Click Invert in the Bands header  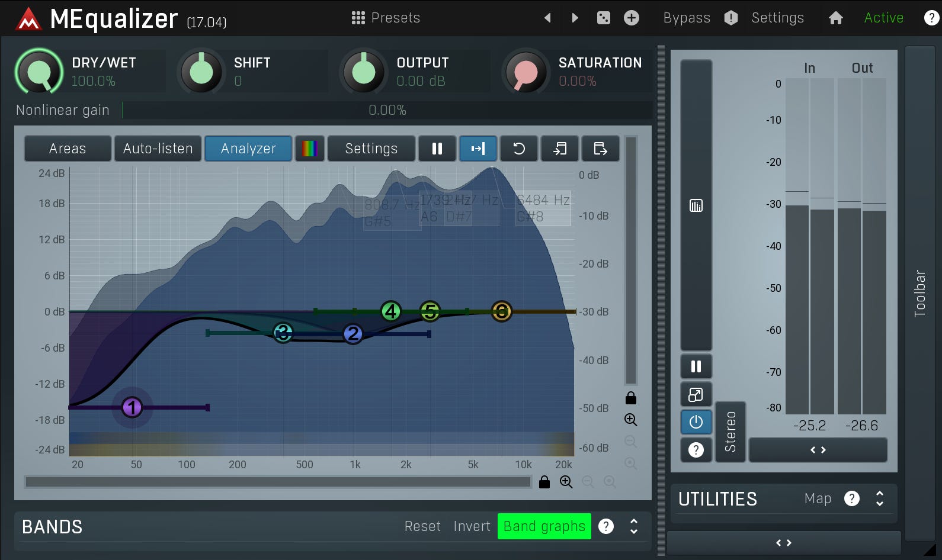pyautogui.click(x=472, y=526)
